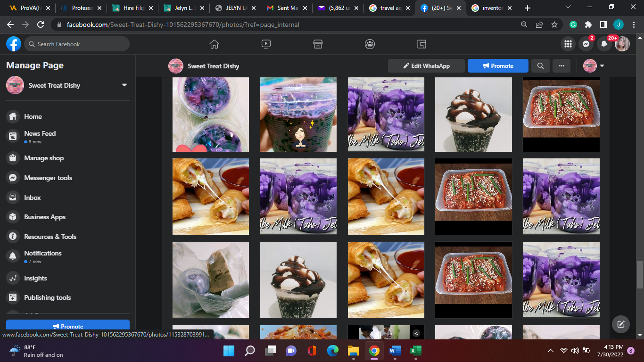Viewport: 644px width, 362px height.
Task: Open the Groups icon in top navigation
Action: click(x=370, y=44)
